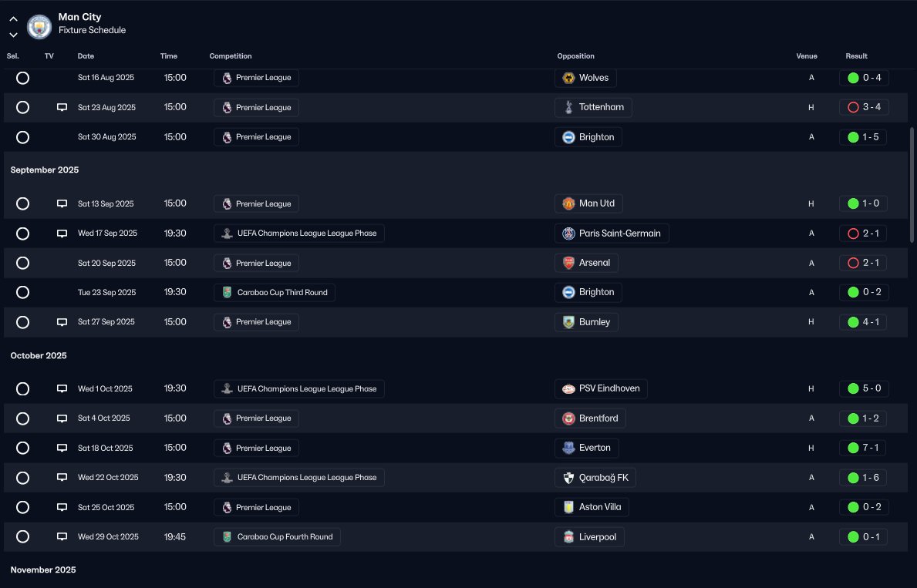Click the Sat 4 Oct 2025 date
This screenshot has width=917, height=588.
pos(103,418)
